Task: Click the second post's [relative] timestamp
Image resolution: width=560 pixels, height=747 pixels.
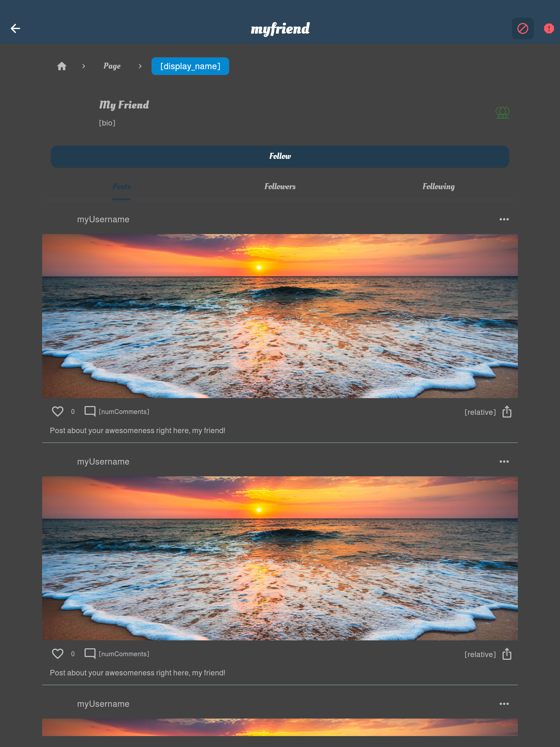Action: click(480, 654)
